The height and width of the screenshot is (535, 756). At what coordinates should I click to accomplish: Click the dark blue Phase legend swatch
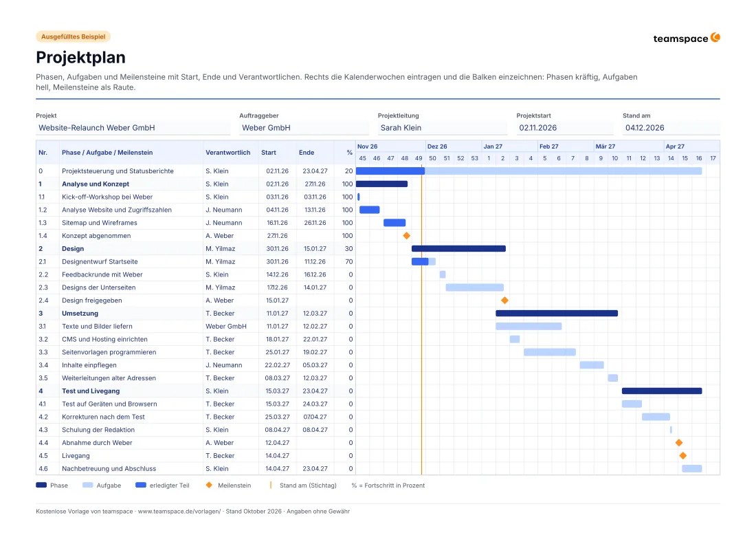41,485
